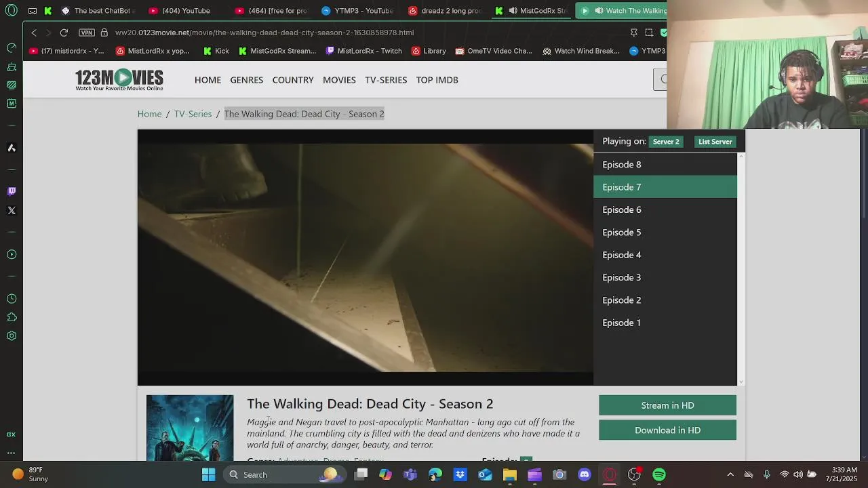
Task: Play Episode 5
Action: (665, 232)
